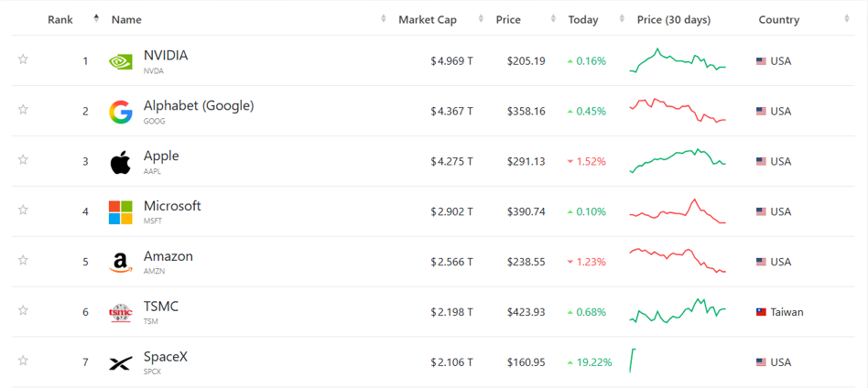Click the Apple logo icon
The image size is (868, 388).
[x=120, y=162]
